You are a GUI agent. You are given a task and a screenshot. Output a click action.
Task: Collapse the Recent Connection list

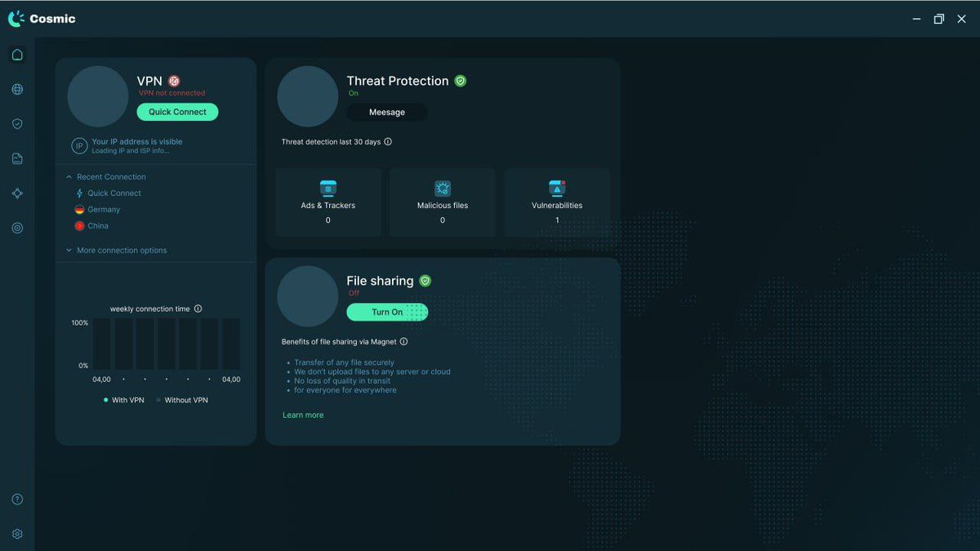coord(69,176)
